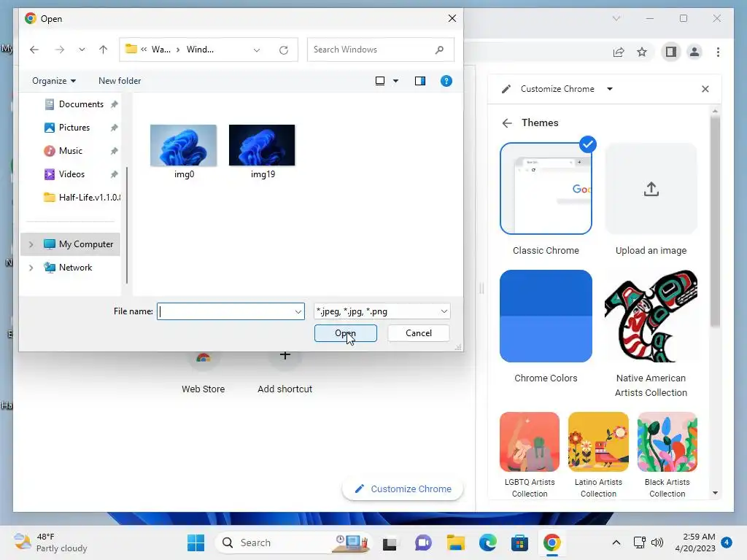
Task: Expand the My Computer tree node
Action: (31, 244)
